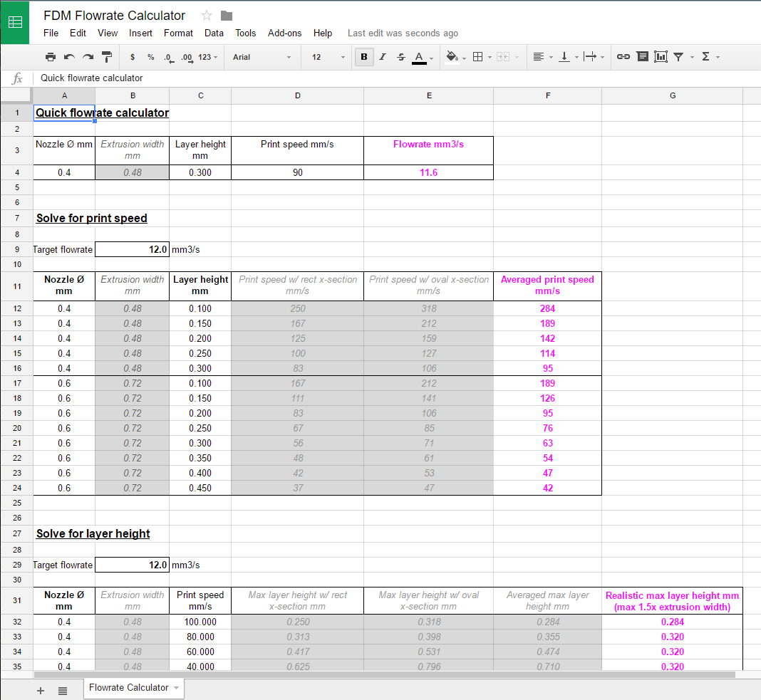
Task: Open the all sheets list
Action: click(x=63, y=691)
